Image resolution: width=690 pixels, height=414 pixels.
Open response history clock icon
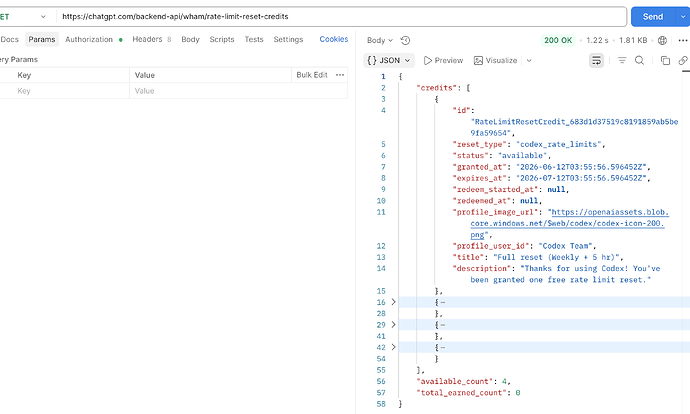point(405,40)
